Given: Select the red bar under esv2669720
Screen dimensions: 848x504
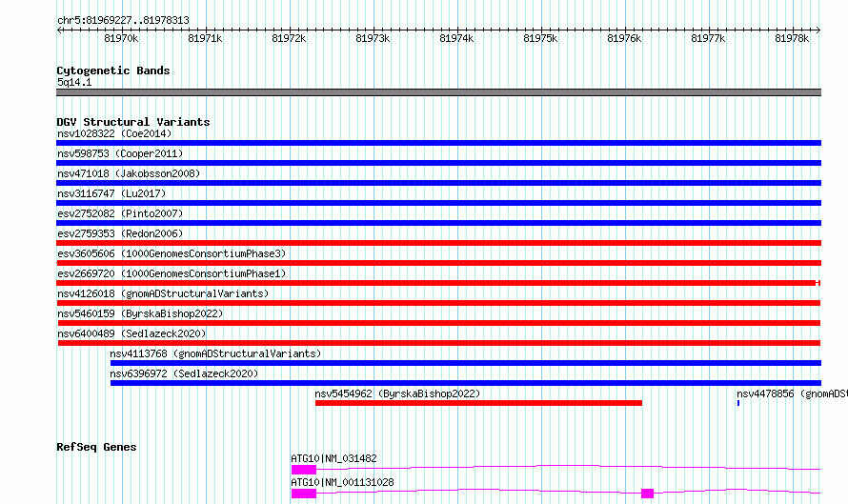Looking at the screenshot, I should click(x=438, y=283).
